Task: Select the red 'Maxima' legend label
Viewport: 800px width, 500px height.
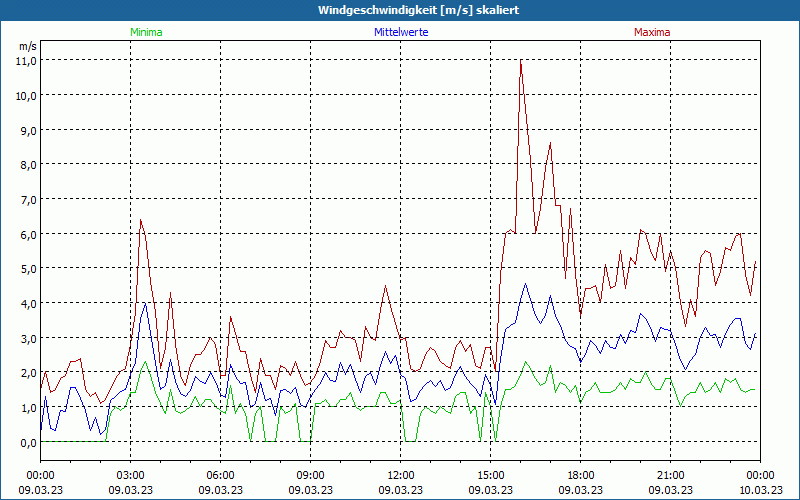Action: tap(652, 32)
